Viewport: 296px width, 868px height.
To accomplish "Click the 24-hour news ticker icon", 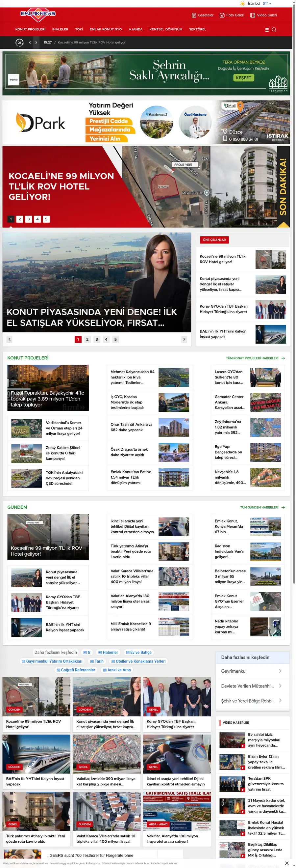I will [19, 42].
